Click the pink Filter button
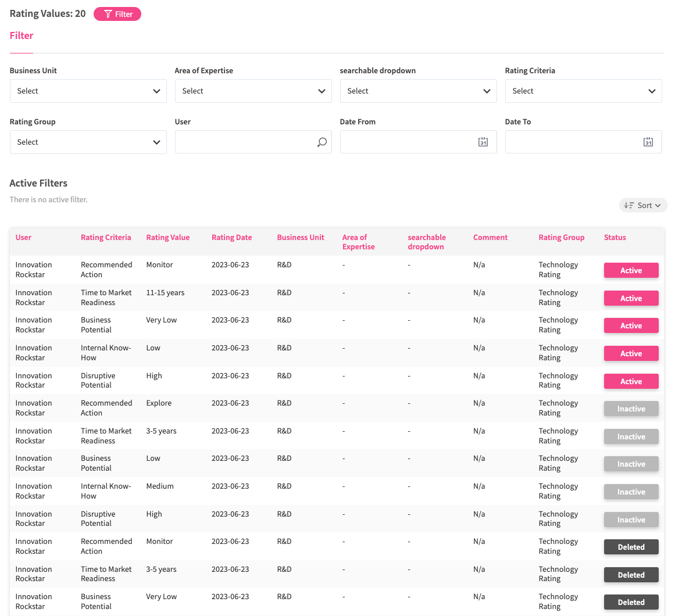The image size is (675, 616). (x=117, y=14)
